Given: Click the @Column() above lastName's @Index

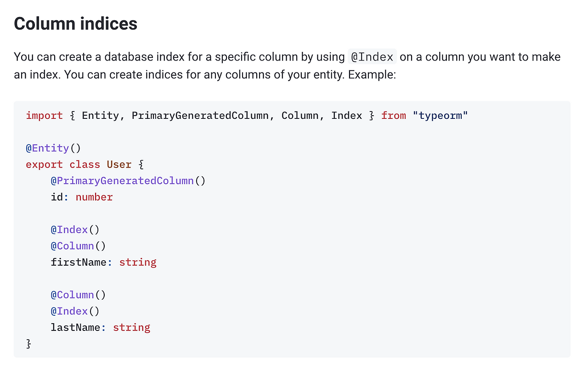Looking at the screenshot, I should pos(78,295).
